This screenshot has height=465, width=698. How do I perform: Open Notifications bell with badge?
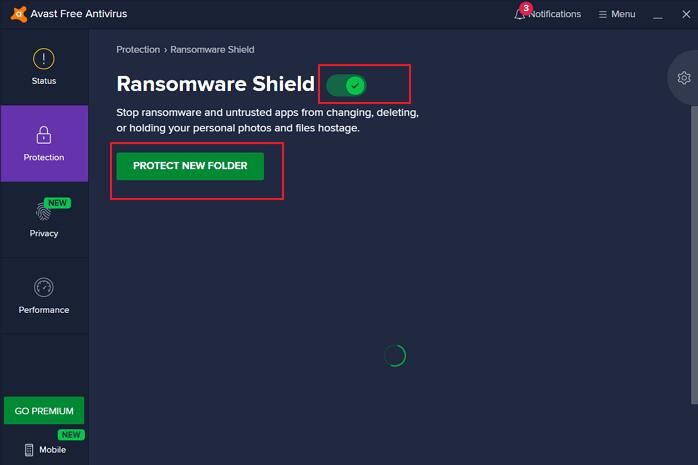point(547,14)
